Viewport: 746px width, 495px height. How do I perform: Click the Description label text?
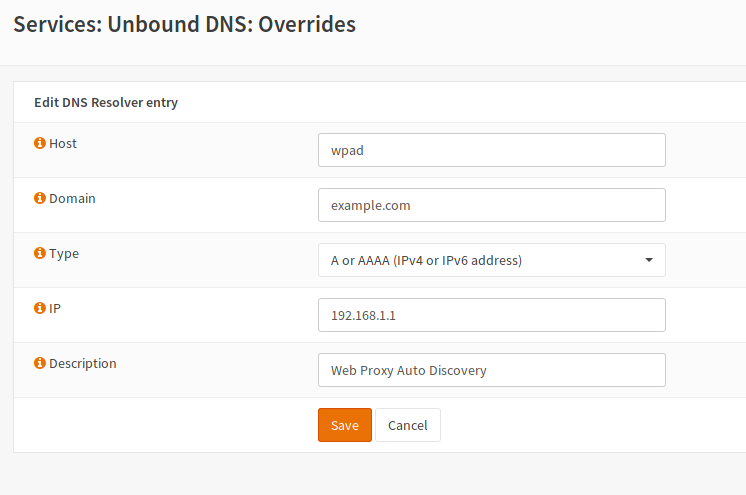tap(83, 364)
